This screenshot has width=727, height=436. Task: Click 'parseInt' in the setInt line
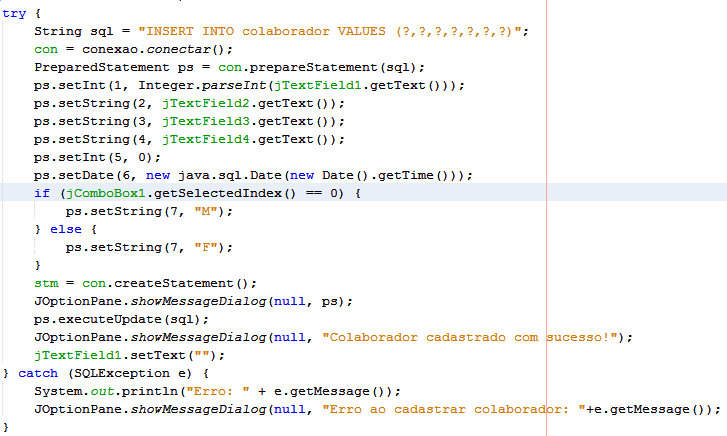click(234, 85)
